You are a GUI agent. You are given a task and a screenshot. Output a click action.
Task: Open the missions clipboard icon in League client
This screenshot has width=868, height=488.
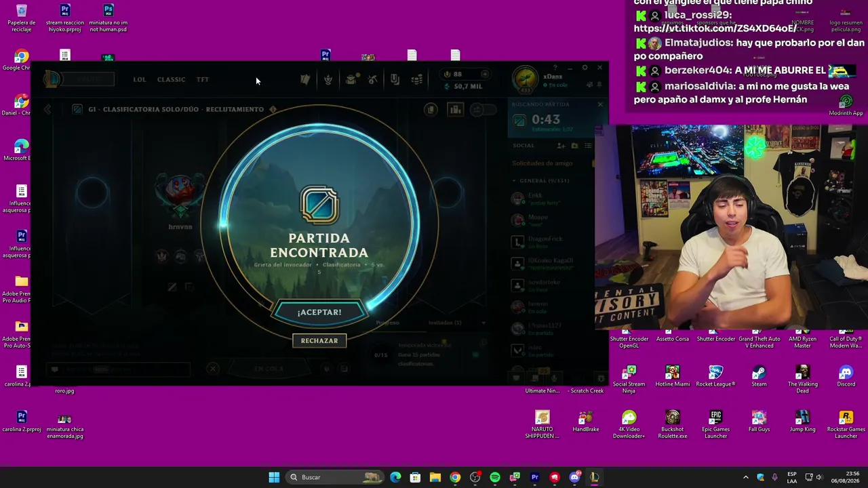(x=395, y=79)
